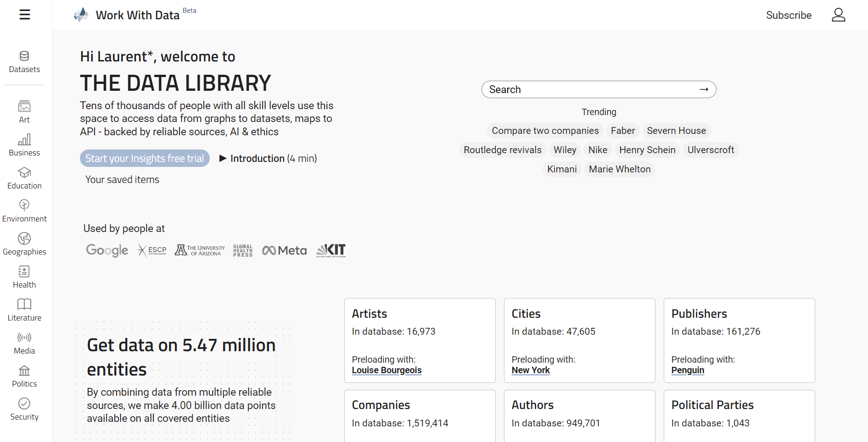This screenshot has width=868, height=442.
Task: Select the Business category icon
Action: pyautogui.click(x=24, y=139)
